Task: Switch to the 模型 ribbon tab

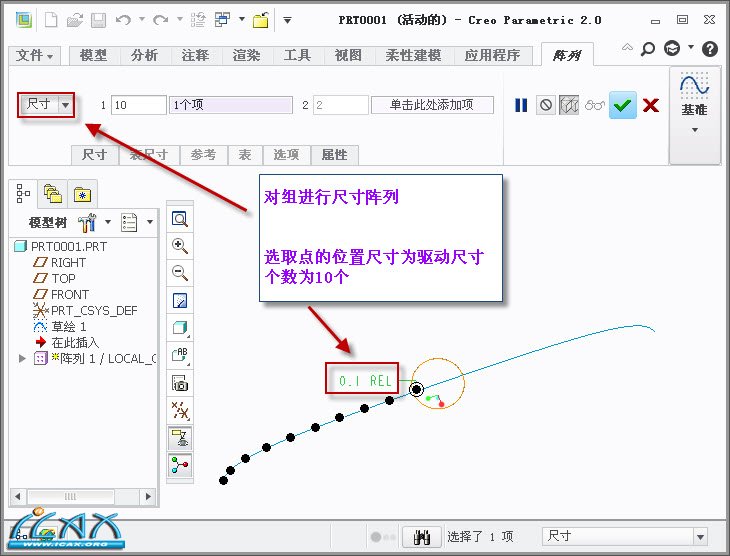Action: pyautogui.click(x=94, y=55)
